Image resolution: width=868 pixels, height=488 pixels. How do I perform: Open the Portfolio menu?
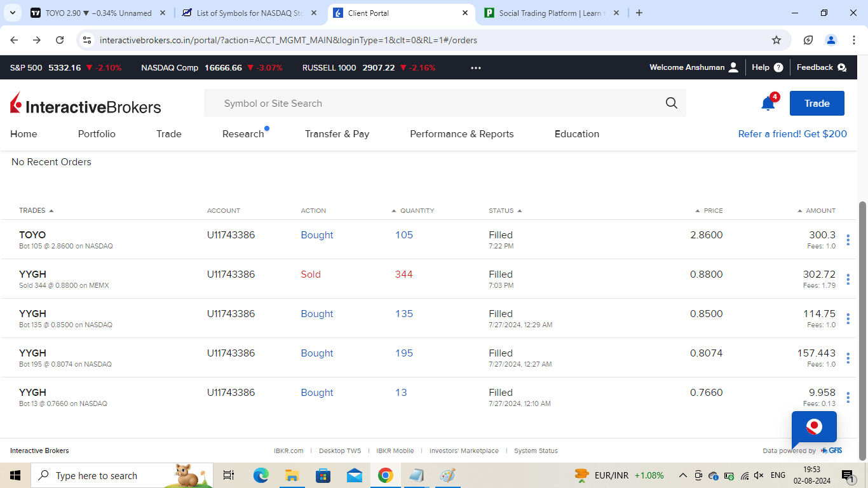[97, 134]
